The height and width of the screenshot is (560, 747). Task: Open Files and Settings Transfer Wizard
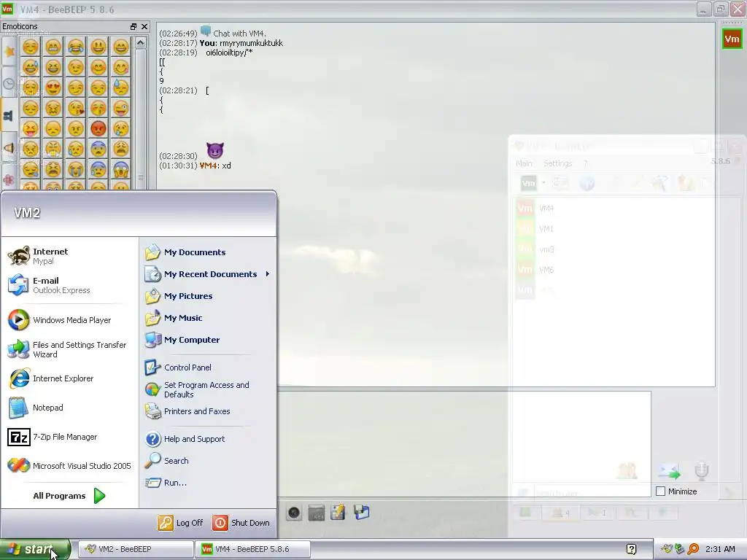(69, 349)
